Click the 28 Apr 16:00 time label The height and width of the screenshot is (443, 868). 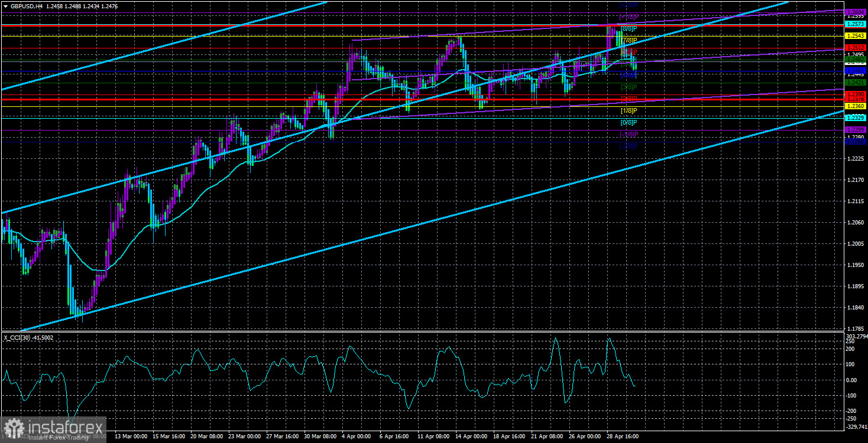623,437
